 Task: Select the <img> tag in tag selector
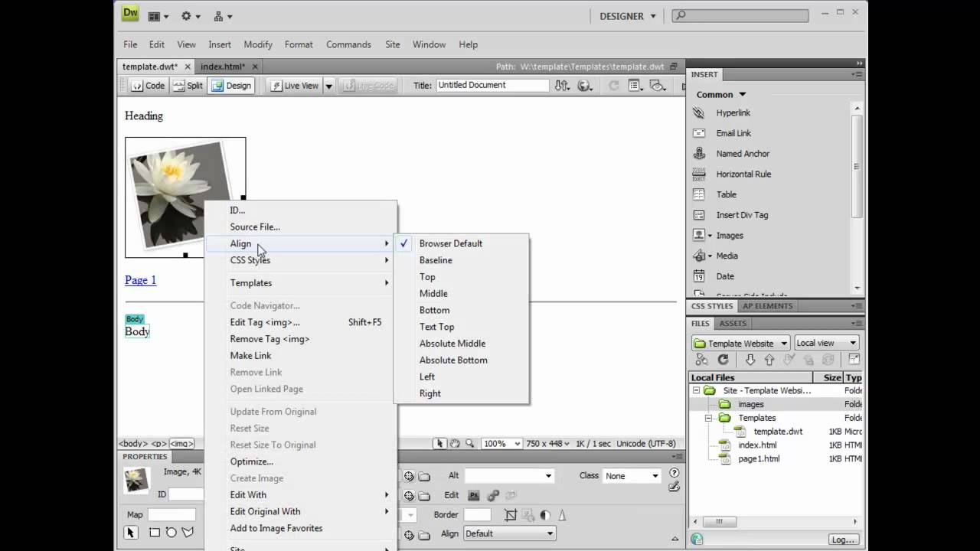(181, 444)
